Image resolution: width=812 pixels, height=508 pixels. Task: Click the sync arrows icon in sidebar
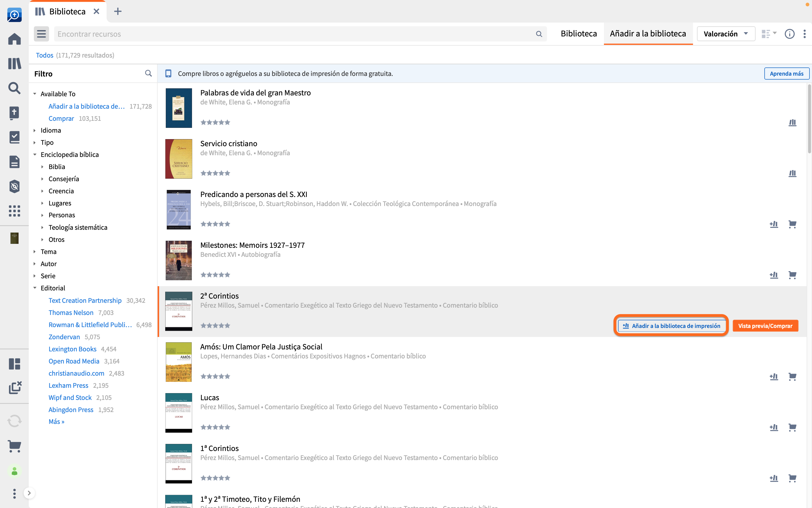[x=14, y=421]
